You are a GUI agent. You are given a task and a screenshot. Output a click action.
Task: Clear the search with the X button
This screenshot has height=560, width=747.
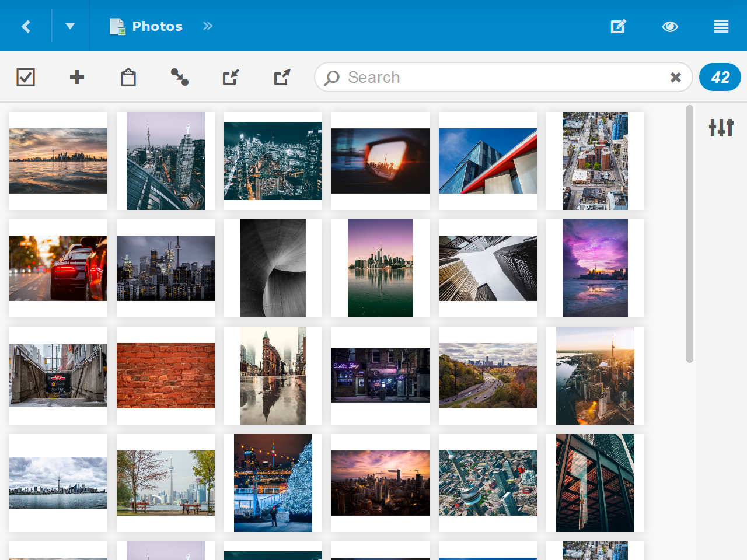click(676, 77)
